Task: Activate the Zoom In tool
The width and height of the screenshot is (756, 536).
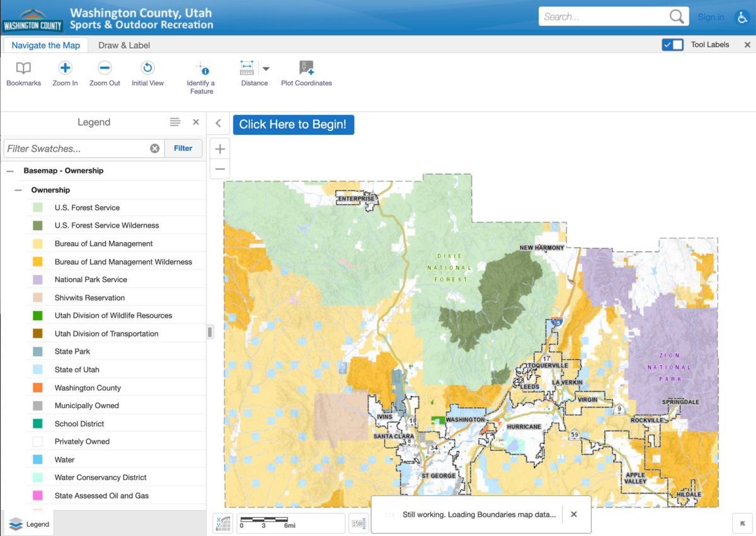Action: point(65,73)
